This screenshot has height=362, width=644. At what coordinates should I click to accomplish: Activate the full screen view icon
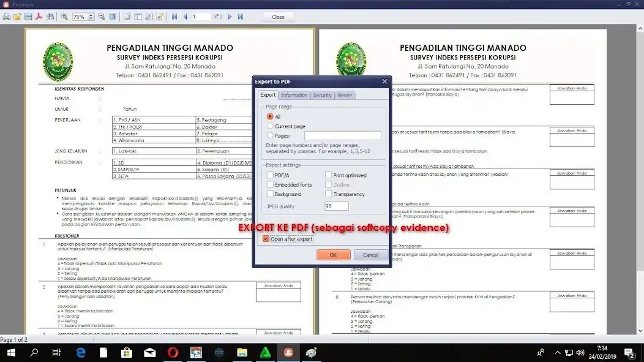[113, 17]
